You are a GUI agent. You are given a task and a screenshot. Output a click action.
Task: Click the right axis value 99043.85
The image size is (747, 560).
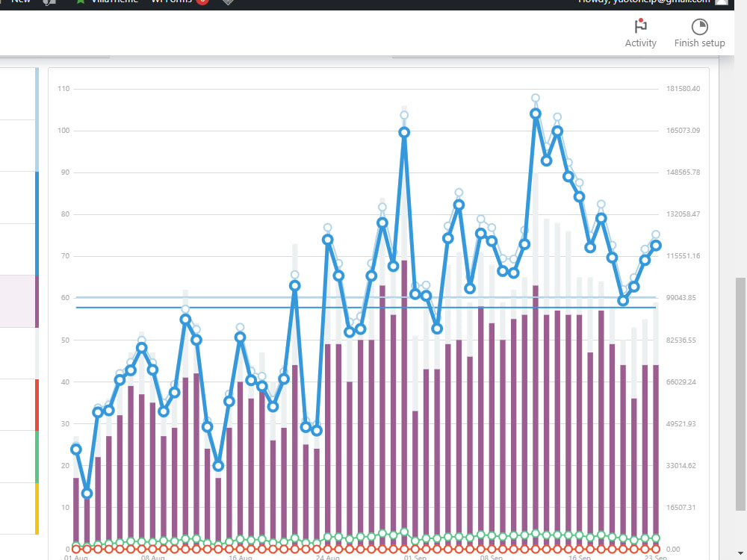(x=681, y=298)
